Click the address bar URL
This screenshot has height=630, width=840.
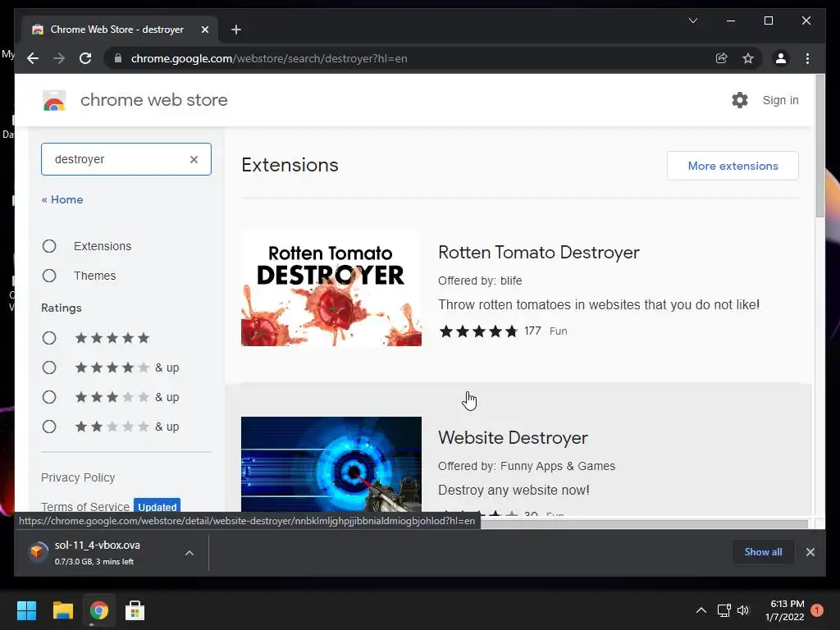(x=269, y=58)
